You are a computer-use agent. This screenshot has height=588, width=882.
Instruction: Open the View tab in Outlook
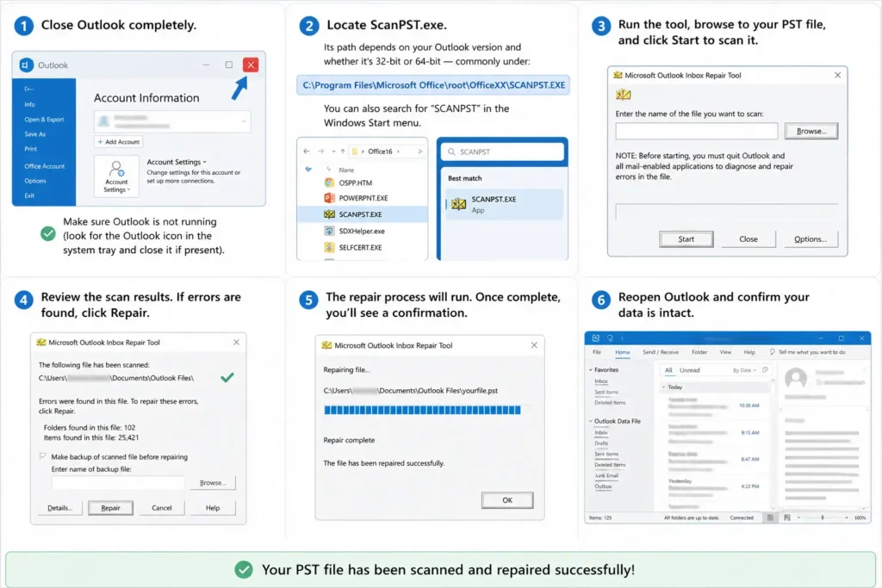[725, 352]
